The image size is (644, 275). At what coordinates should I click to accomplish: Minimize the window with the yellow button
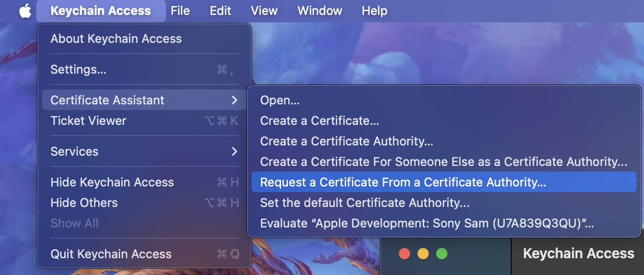click(423, 254)
